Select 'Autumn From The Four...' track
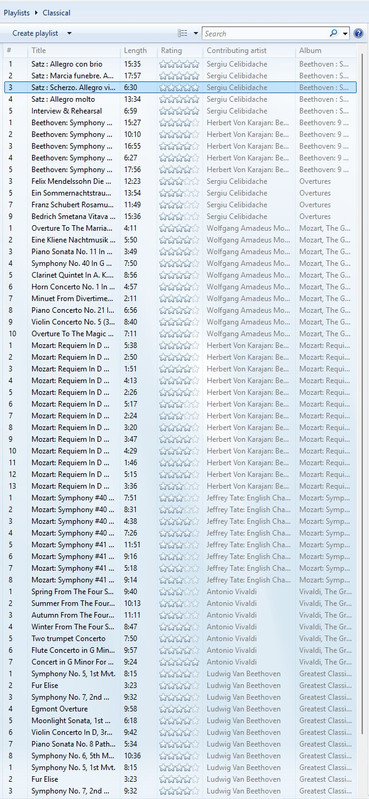 click(x=180, y=615)
